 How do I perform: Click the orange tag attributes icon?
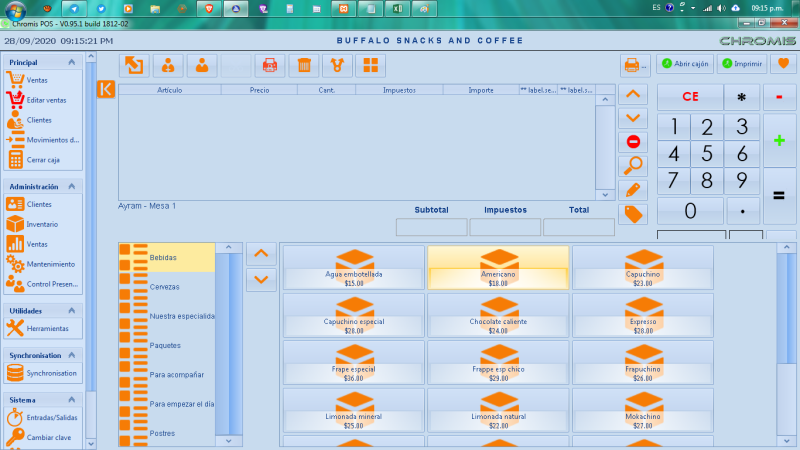pos(633,214)
